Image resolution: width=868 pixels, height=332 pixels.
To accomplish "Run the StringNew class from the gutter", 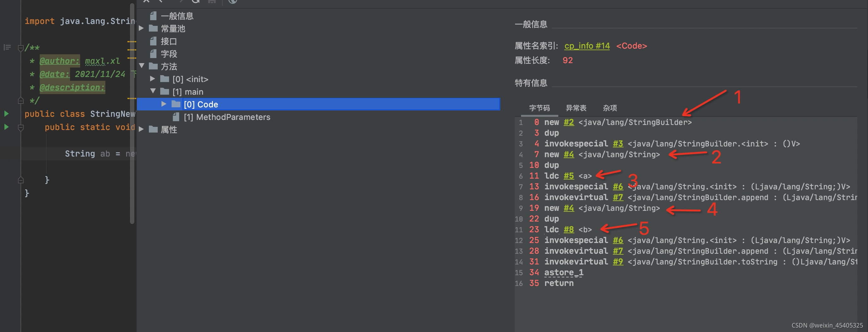I will point(6,114).
